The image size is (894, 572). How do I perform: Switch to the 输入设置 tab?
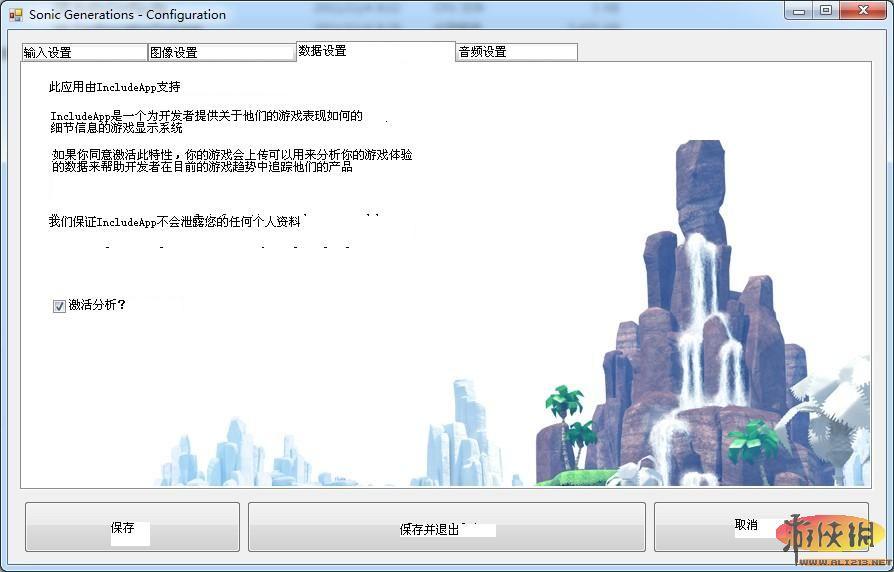(x=84, y=52)
